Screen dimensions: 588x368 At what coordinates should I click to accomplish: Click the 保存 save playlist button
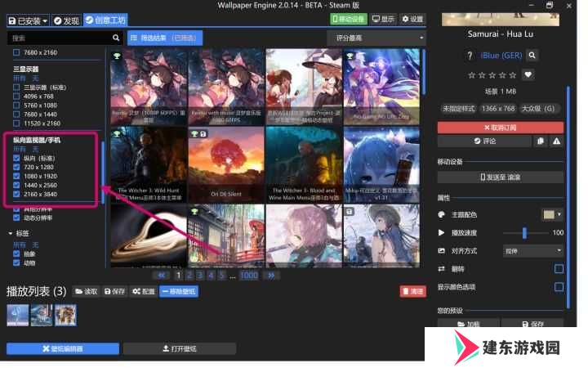pyautogui.click(x=115, y=291)
